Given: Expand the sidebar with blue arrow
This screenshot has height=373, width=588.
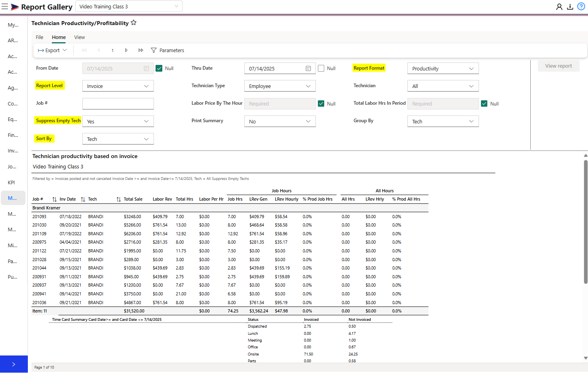Looking at the screenshot, I should pyautogui.click(x=14, y=364).
